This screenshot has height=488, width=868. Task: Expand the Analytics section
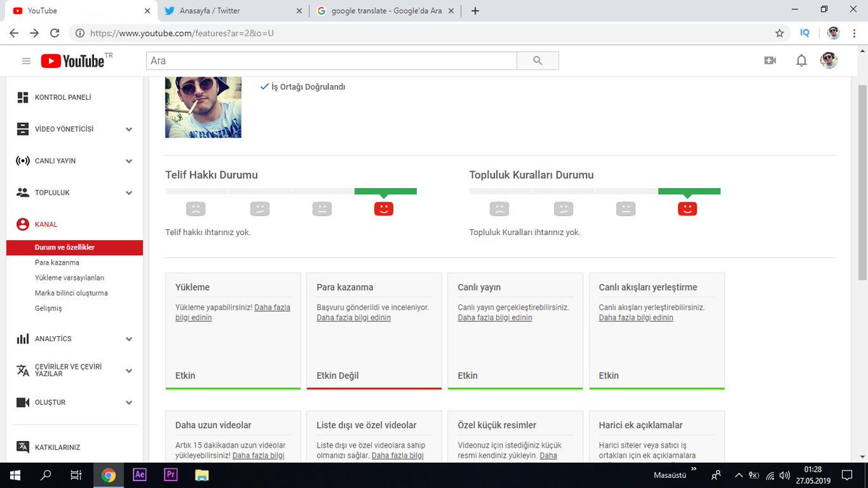point(129,339)
